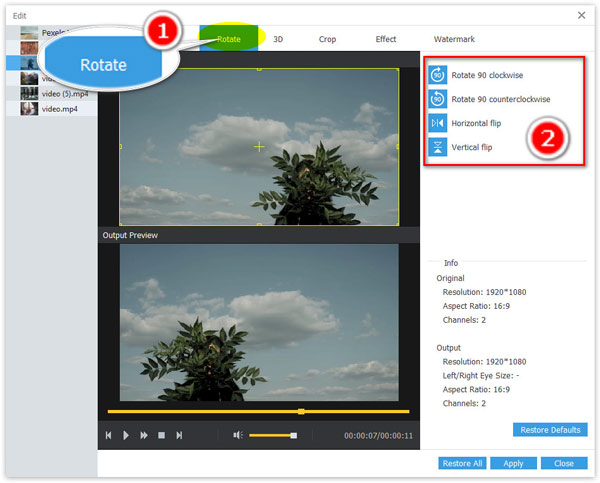This screenshot has width=600, height=483.
Task: Click the Restore All button
Action: pos(461,464)
